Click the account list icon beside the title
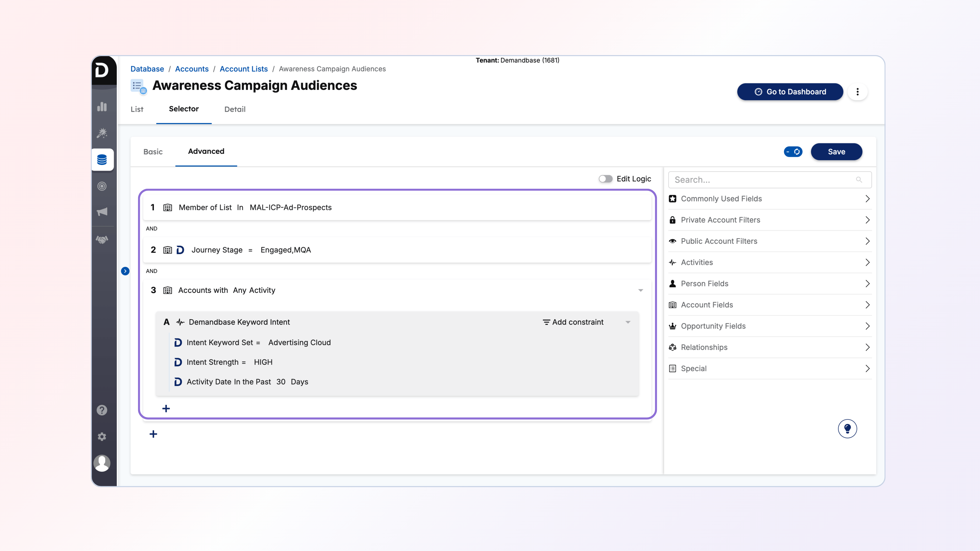The width and height of the screenshot is (980, 551). (x=139, y=86)
